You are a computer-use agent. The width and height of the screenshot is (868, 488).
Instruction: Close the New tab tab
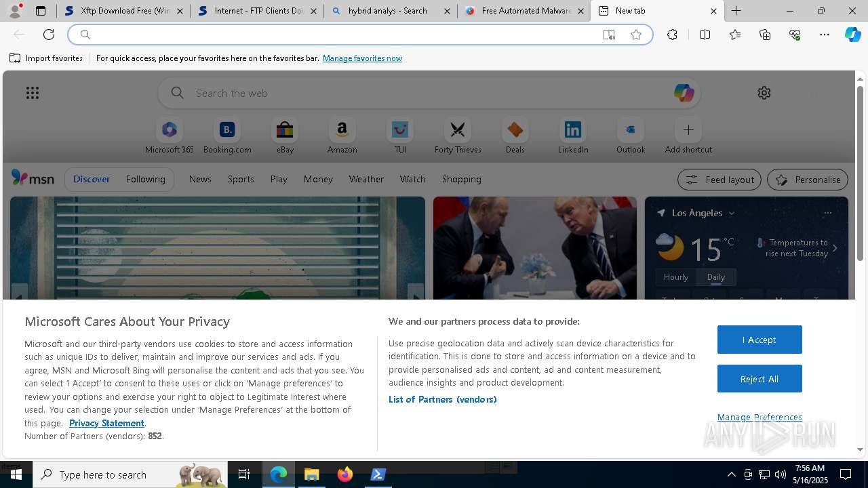[713, 11]
